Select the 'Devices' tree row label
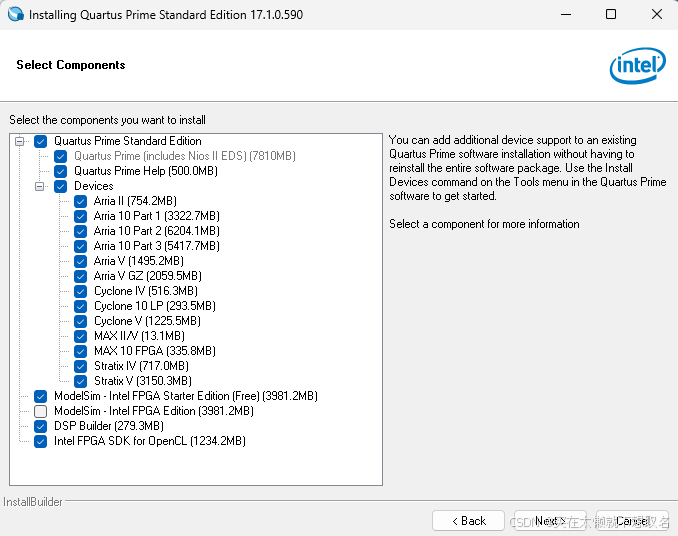678x536 pixels. (94, 186)
